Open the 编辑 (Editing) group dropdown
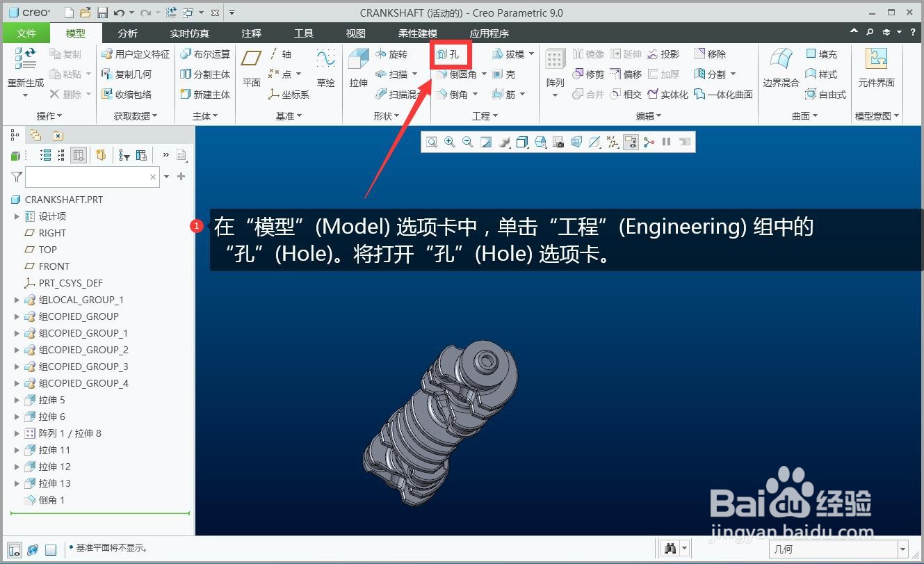 pyautogui.click(x=649, y=116)
